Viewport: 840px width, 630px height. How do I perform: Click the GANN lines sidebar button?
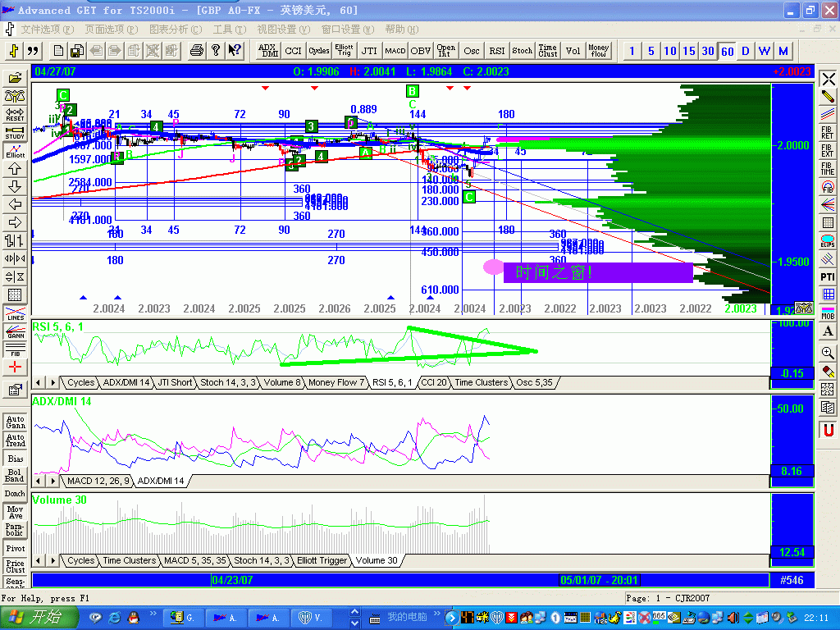pyautogui.click(x=16, y=331)
